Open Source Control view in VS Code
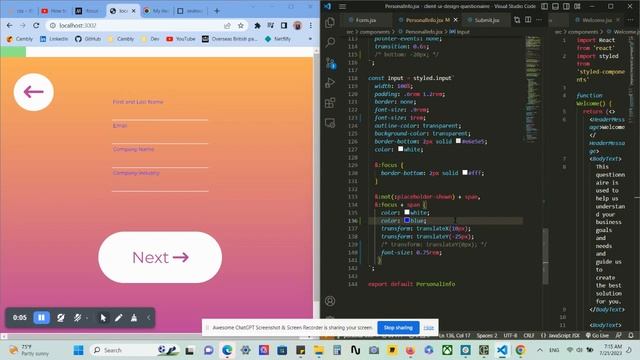 click(330, 62)
